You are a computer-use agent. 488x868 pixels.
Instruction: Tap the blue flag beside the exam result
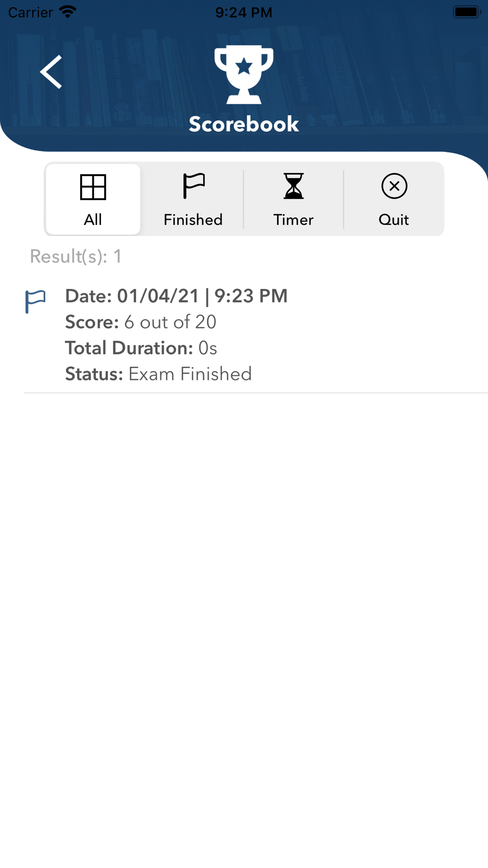(35, 301)
